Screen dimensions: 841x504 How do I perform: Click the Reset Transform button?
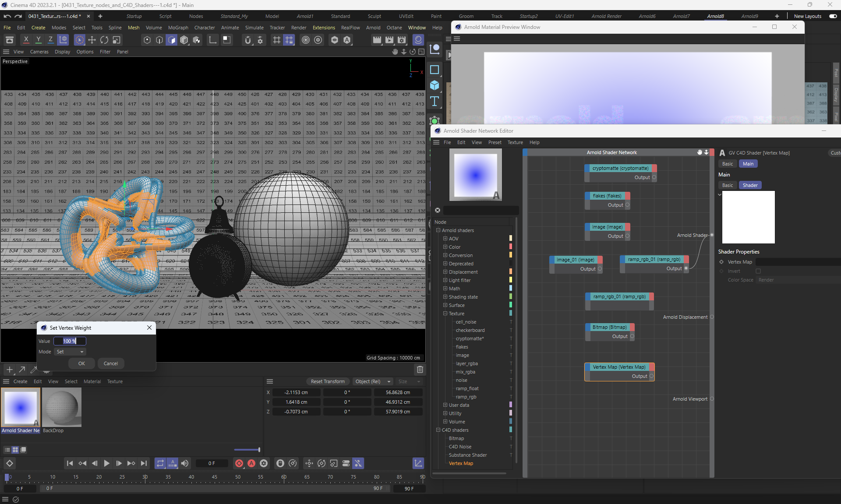[327, 381]
